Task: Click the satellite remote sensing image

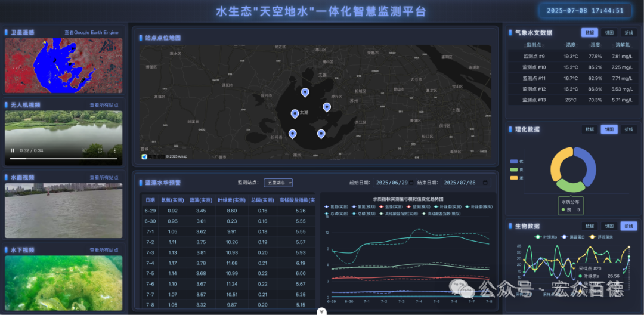Action: point(63,66)
